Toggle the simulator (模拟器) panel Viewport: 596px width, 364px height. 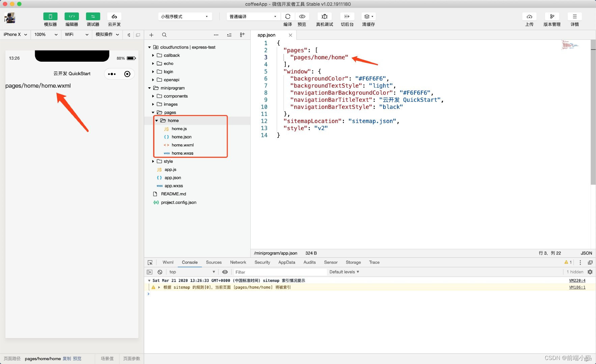(50, 17)
